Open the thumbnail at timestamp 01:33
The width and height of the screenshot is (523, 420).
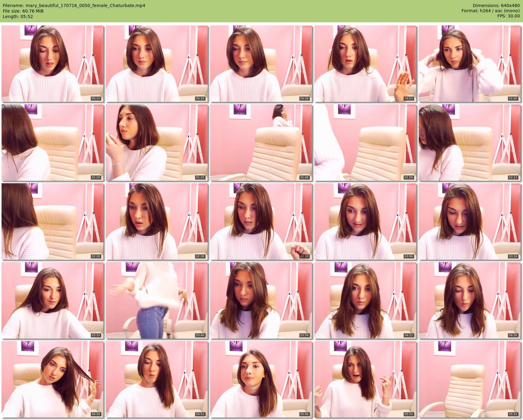click(157, 143)
